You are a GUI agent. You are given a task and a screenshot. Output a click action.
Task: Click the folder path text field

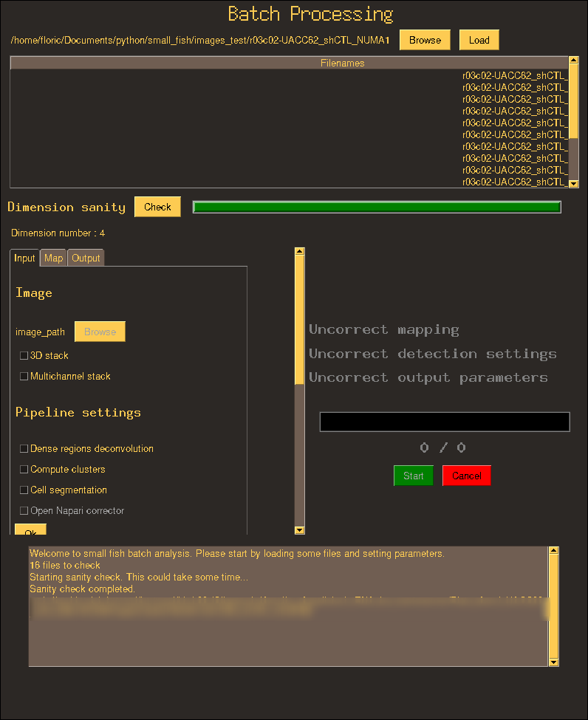(x=200, y=41)
